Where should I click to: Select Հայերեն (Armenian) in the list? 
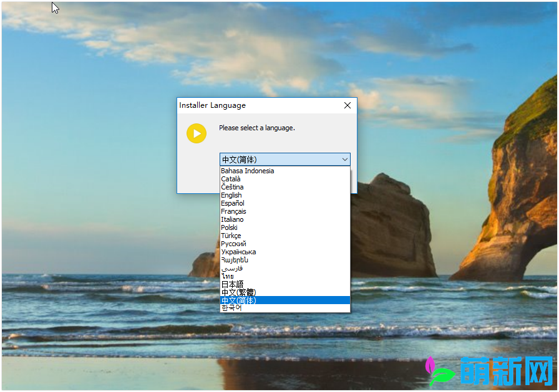[285, 260]
